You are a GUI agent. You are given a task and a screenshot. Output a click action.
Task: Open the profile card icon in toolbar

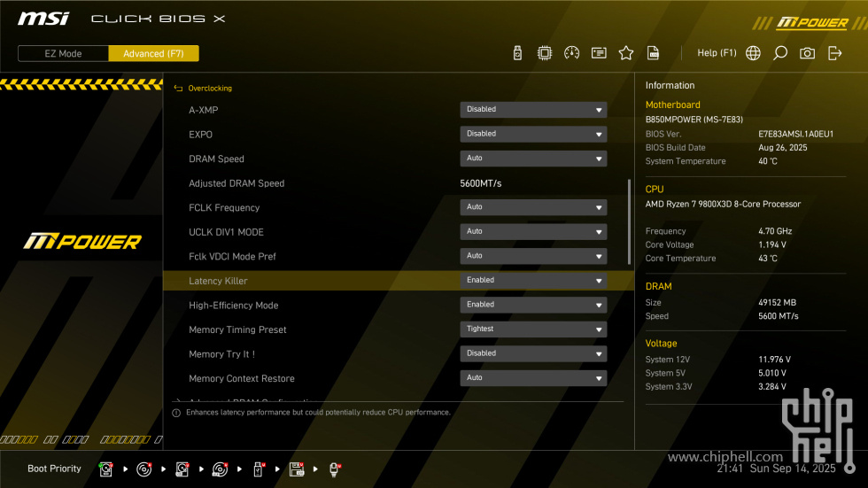tap(599, 53)
